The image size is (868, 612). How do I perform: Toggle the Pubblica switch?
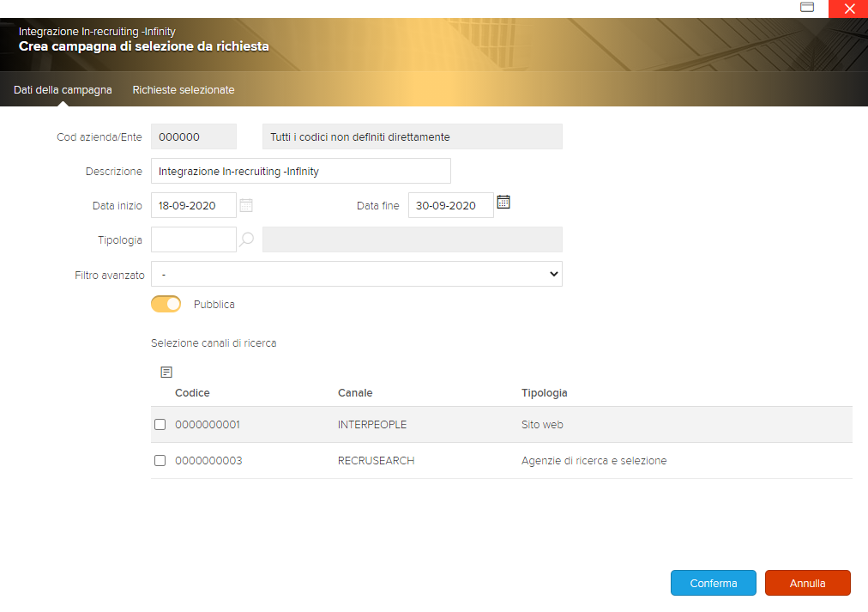point(166,304)
